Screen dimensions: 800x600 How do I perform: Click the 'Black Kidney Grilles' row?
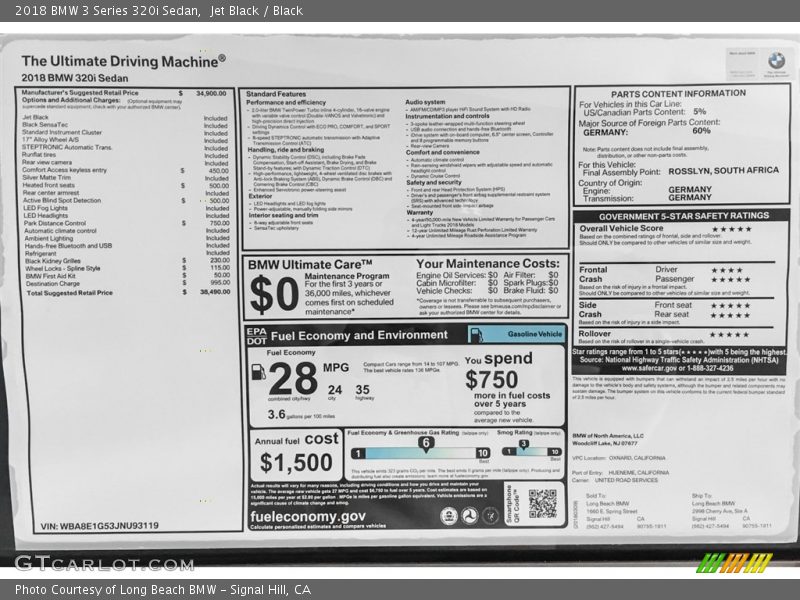[128, 260]
